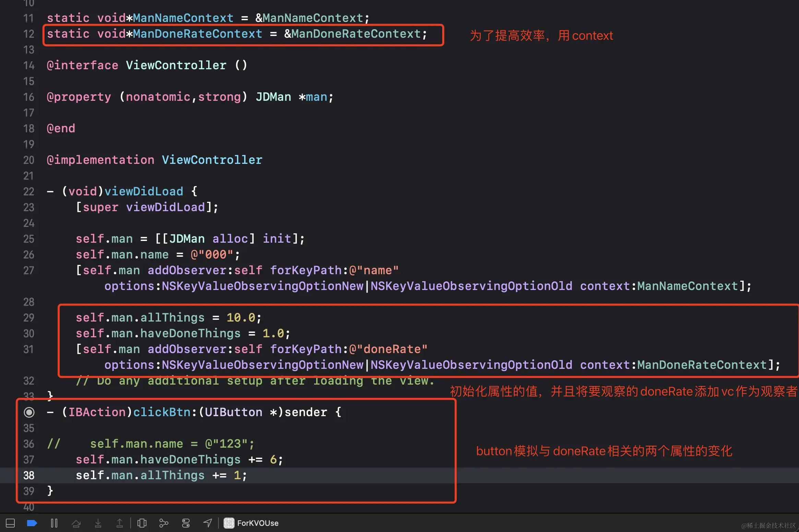Open the memory graph debugger
Viewport: 799px width, 532px height.
(x=164, y=523)
